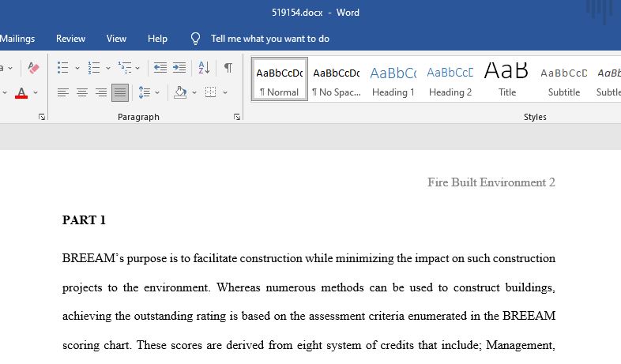This screenshot has height=364, width=621.
Task: Sort the selected text A to Z
Action: pos(204,68)
